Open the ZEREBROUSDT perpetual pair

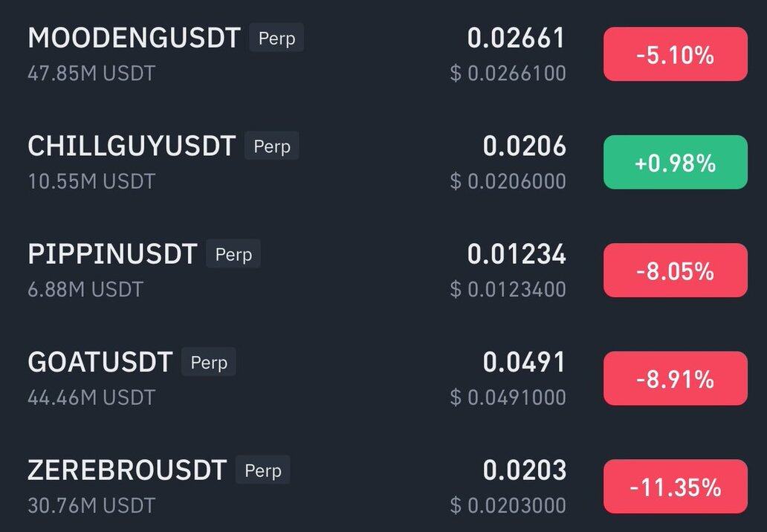[127, 470]
